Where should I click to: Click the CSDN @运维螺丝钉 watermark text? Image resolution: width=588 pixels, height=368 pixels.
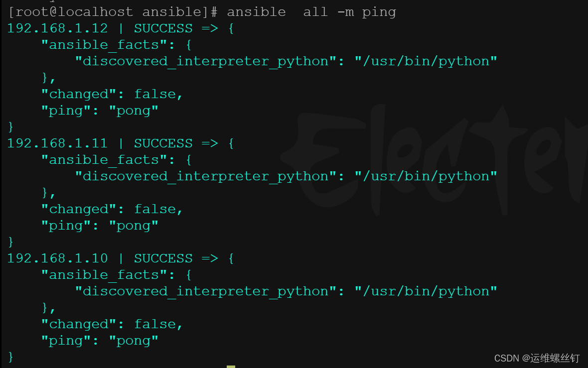coord(537,358)
